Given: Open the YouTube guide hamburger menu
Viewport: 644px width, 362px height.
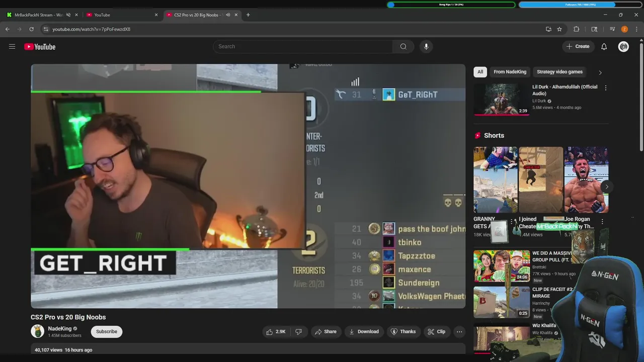Looking at the screenshot, I should pos(12,47).
